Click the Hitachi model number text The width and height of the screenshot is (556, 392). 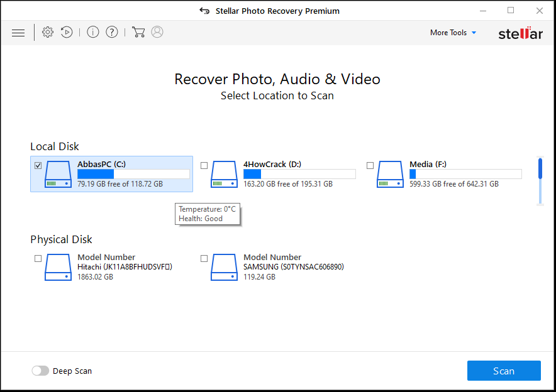click(x=125, y=267)
